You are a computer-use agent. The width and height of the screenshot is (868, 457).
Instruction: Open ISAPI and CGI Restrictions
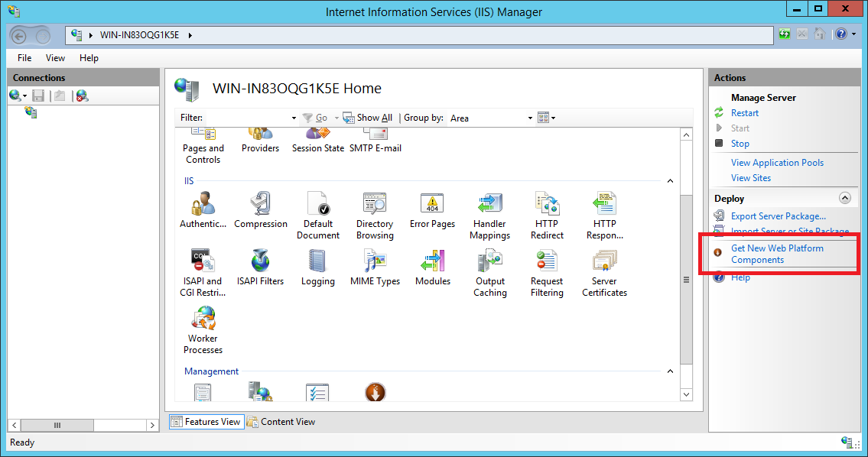(203, 273)
